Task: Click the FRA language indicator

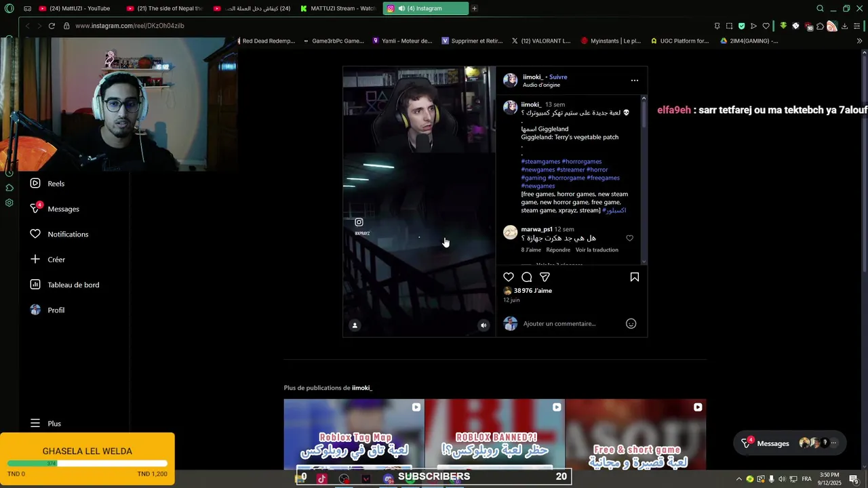Action: tap(806, 479)
